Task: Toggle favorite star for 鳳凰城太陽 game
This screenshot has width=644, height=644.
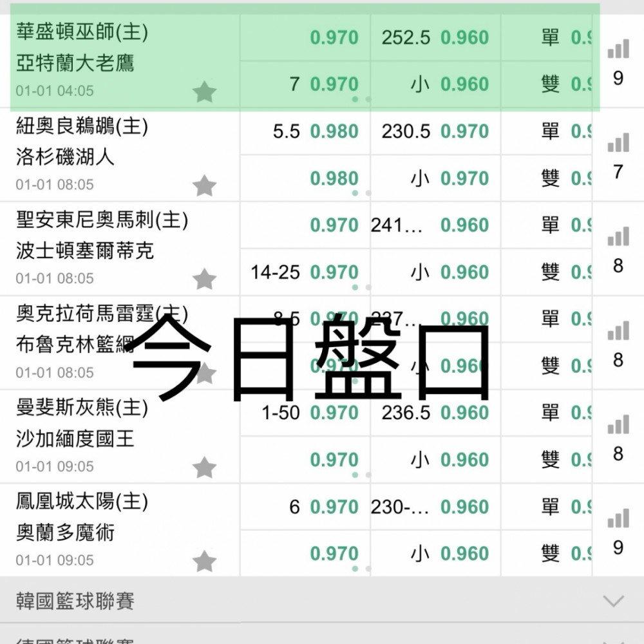Action: (204, 561)
